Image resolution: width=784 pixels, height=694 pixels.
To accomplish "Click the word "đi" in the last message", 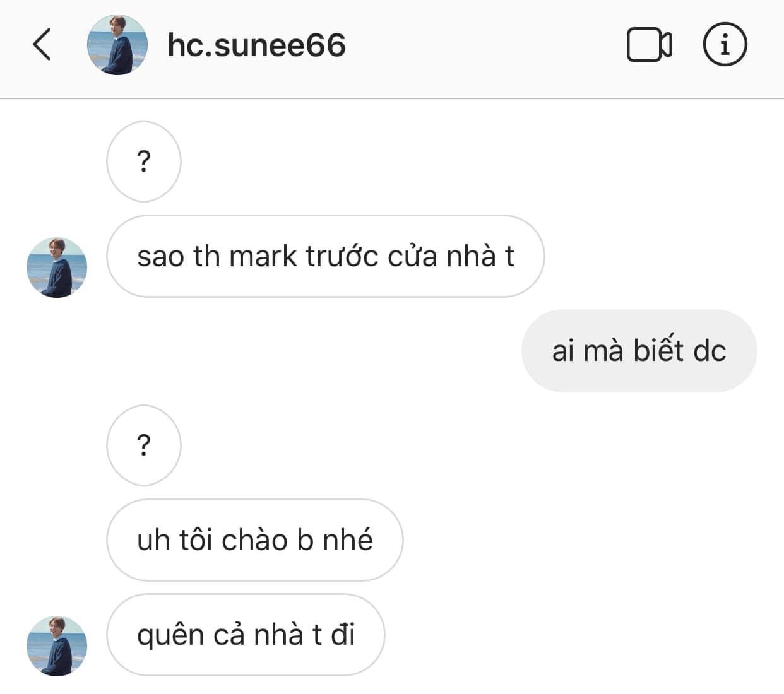I will (343, 635).
